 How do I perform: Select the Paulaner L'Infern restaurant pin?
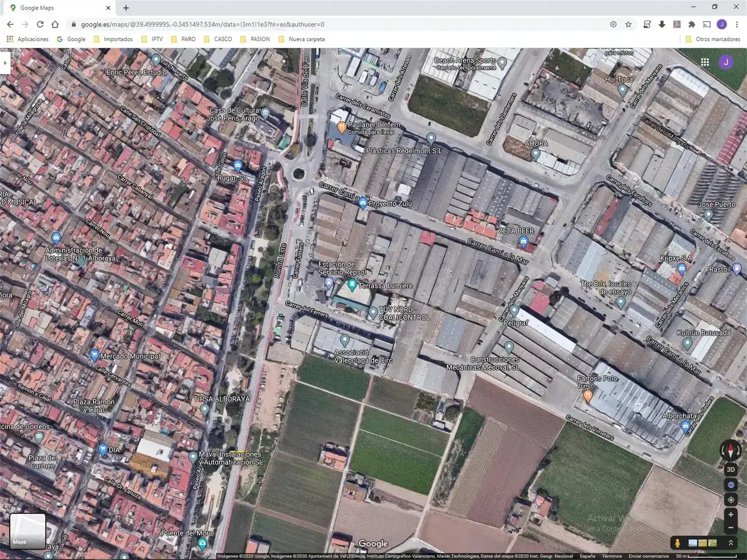point(341,127)
